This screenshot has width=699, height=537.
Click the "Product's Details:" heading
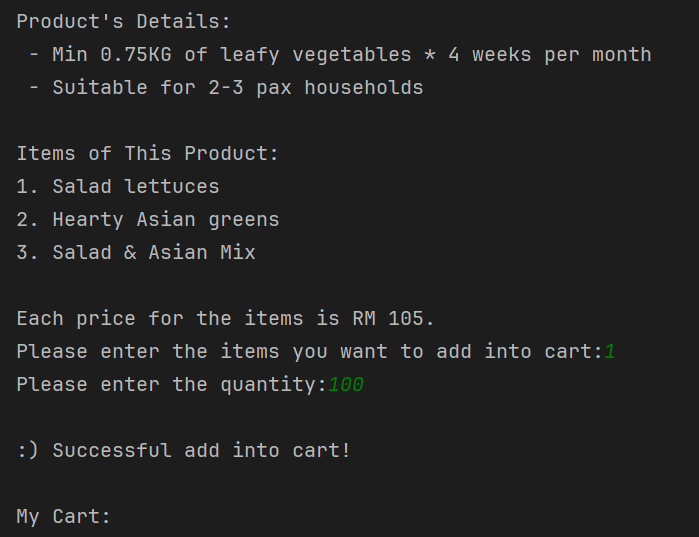[123, 21]
